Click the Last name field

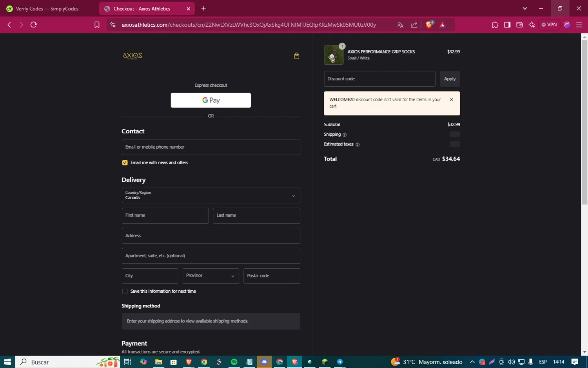pyautogui.click(x=256, y=216)
